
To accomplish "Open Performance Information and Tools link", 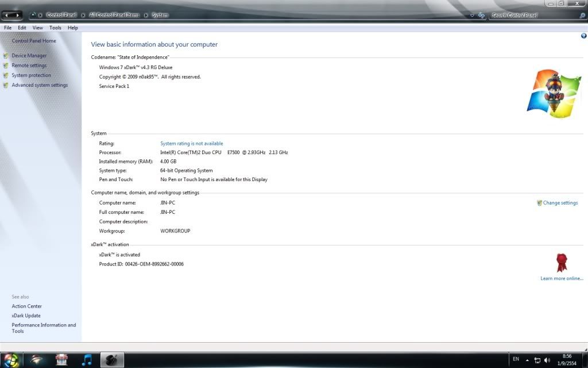I will (44, 328).
